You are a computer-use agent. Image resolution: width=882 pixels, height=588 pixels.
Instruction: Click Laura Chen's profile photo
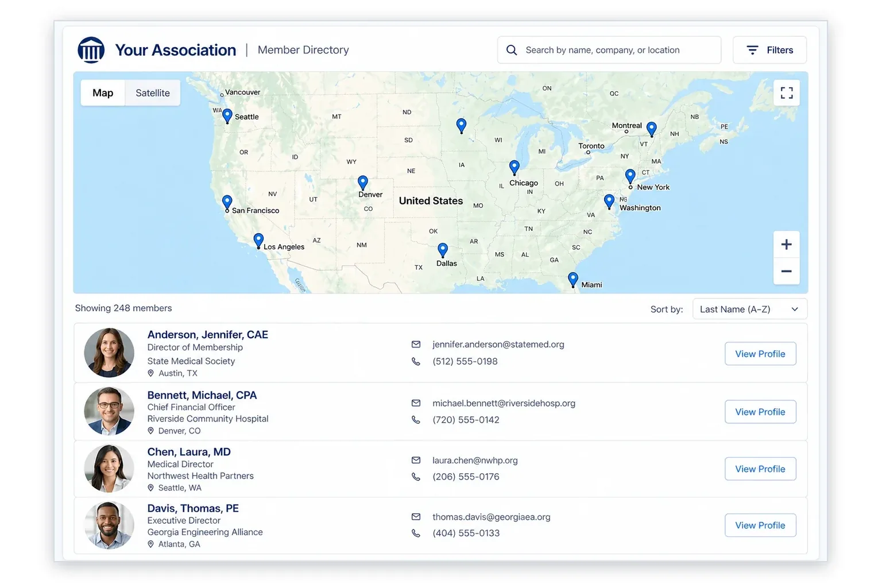pos(109,468)
